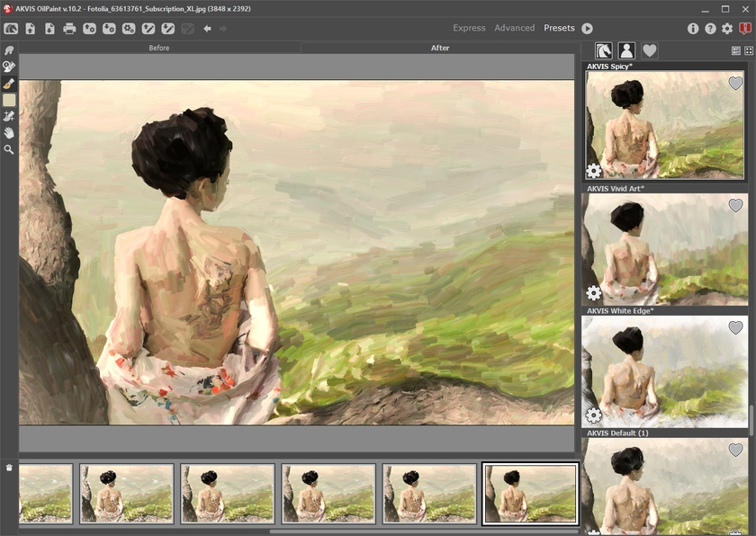Switch to Express mode
Viewport: 756px width, 536px height.
[469, 29]
